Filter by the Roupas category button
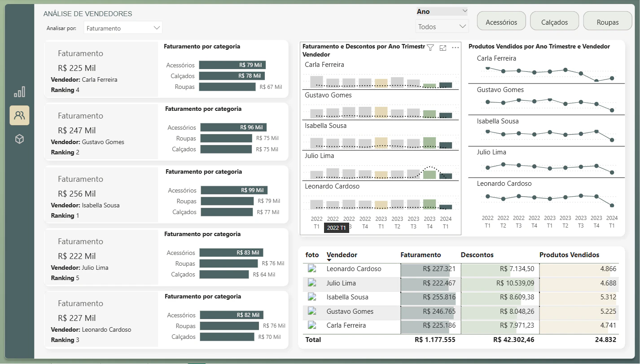Viewport: 640px width, 364px height. tap(608, 21)
